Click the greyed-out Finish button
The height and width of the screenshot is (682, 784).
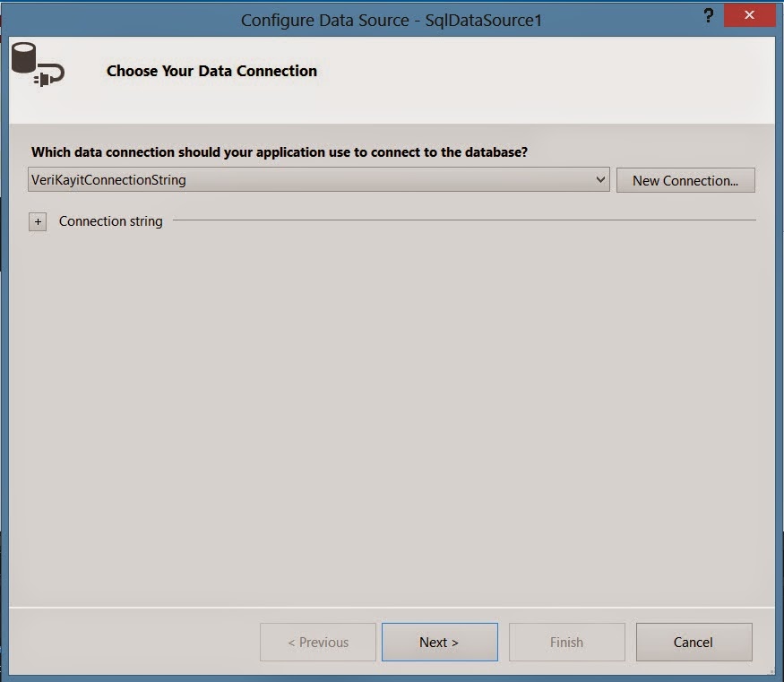coord(567,642)
